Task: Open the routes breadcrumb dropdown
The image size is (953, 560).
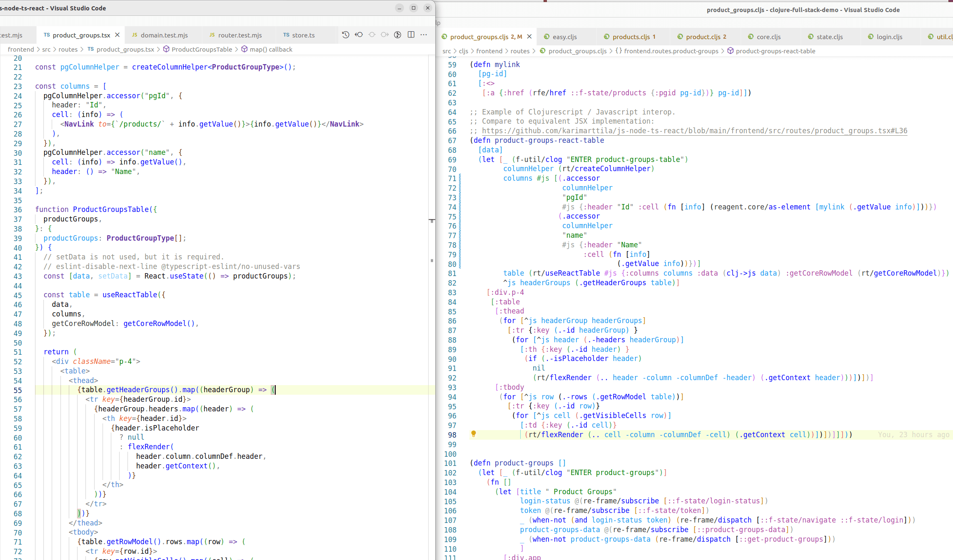Action: tap(520, 51)
